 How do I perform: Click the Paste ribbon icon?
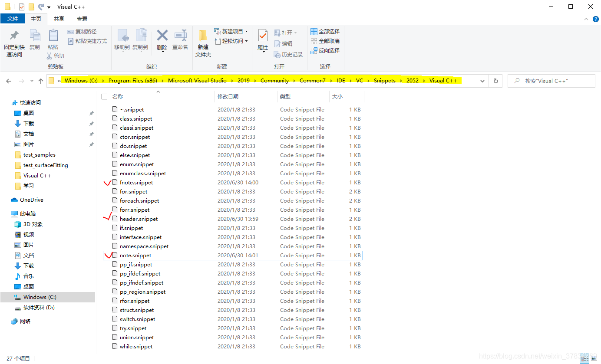coord(53,36)
